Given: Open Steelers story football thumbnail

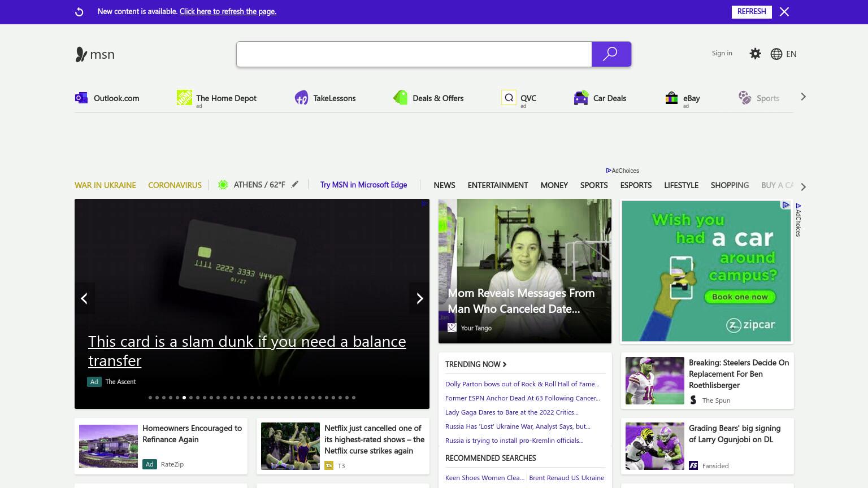Looking at the screenshot, I should (x=655, y=381).
